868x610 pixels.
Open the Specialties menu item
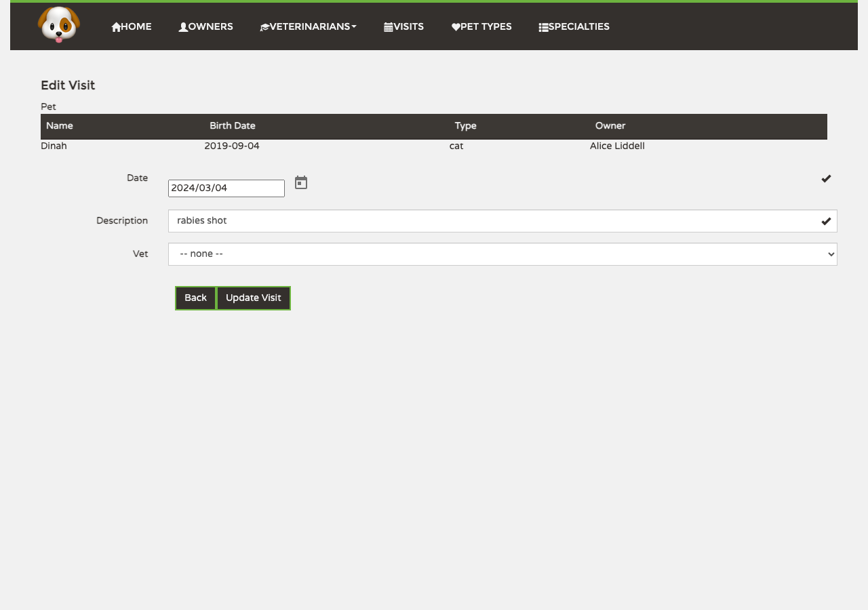point(574,26)
